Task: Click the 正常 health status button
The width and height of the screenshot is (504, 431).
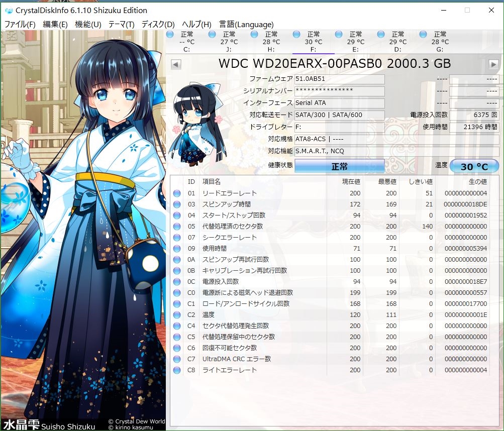Action: 339,166
